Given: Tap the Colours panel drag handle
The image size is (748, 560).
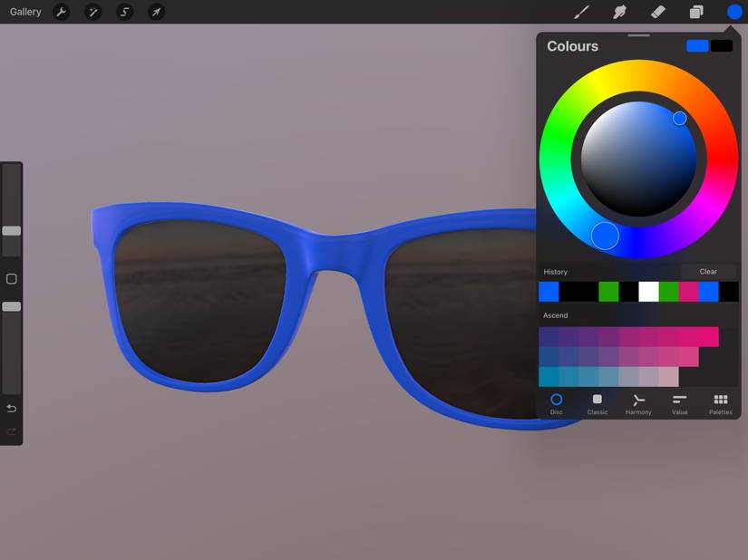Looking at the screenshot, I should [639, 35].
